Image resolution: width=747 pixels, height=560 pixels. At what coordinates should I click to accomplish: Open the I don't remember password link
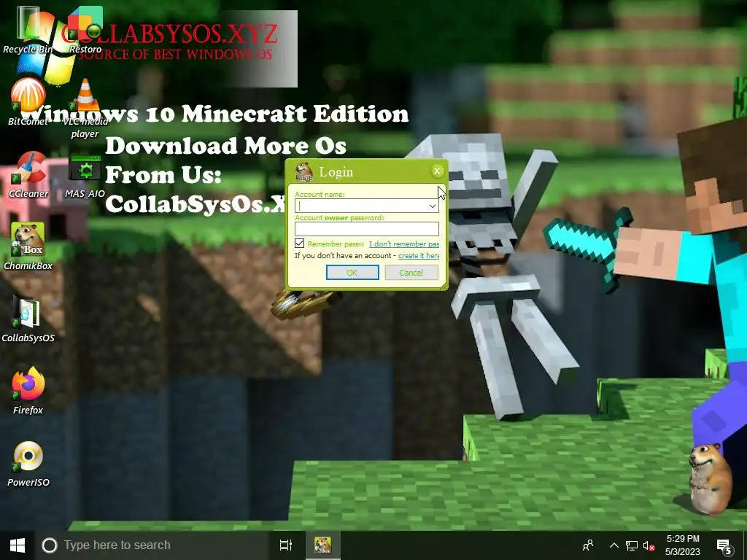tap(404, 244)
